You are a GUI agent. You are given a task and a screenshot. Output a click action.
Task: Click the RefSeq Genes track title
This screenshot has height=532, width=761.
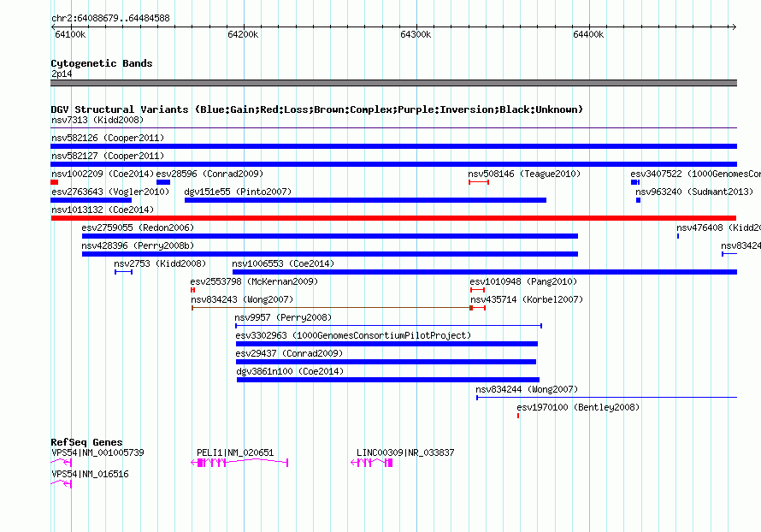tap(86, 442)
